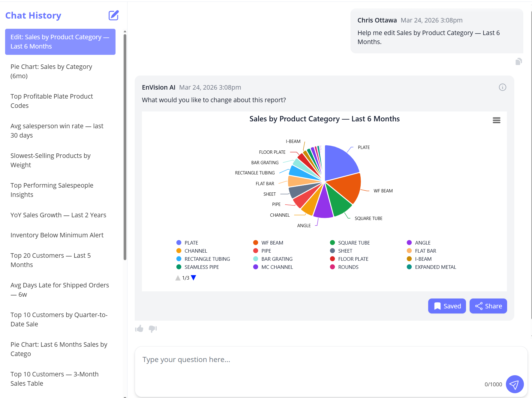Toggle ROUNDS legend entry

344,267
